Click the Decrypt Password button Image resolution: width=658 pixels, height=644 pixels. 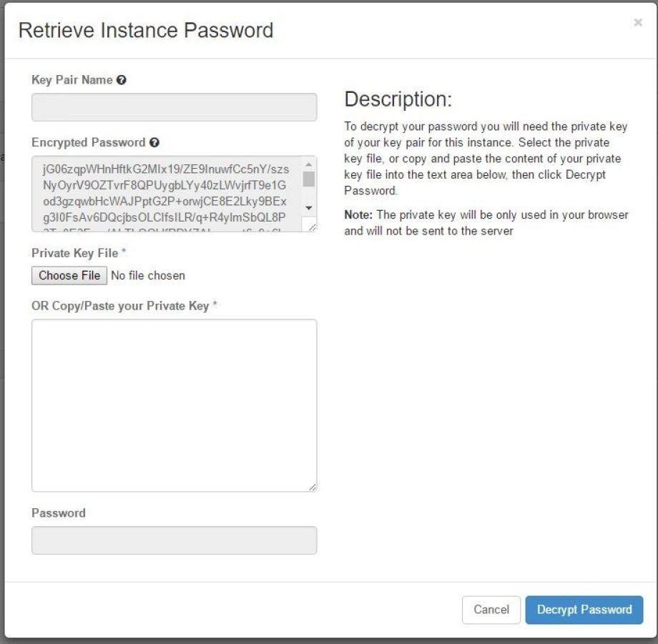[x=584, y=610]
